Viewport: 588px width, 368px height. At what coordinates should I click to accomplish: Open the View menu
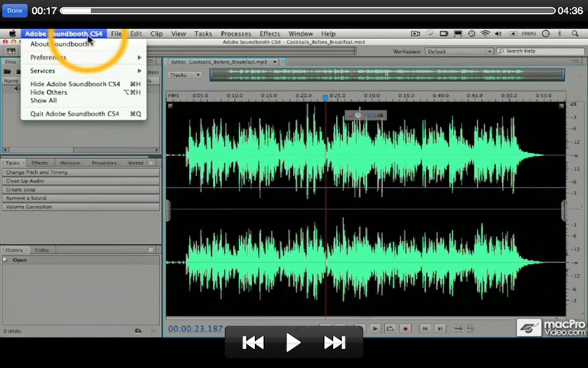tap(179, 33)
